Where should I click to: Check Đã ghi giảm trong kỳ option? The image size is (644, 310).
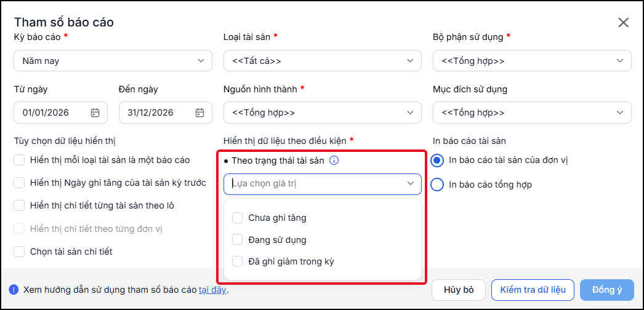pos(238,261)
